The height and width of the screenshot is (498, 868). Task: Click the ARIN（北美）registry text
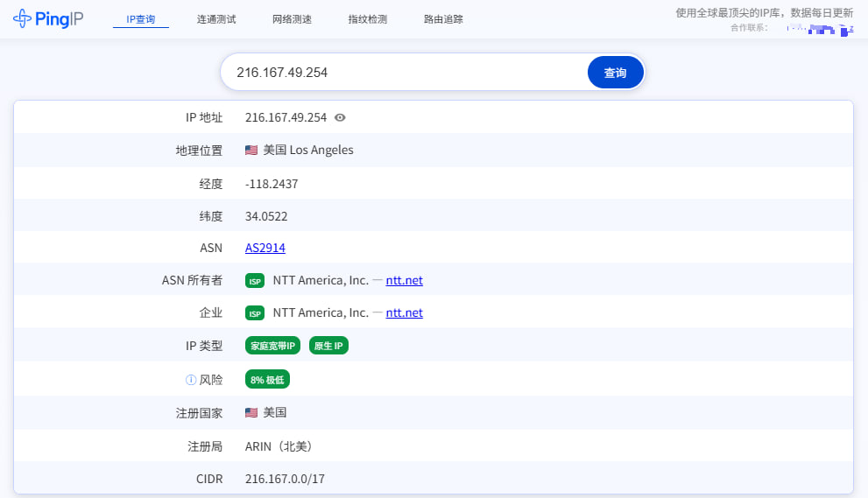tap(279, 446)
